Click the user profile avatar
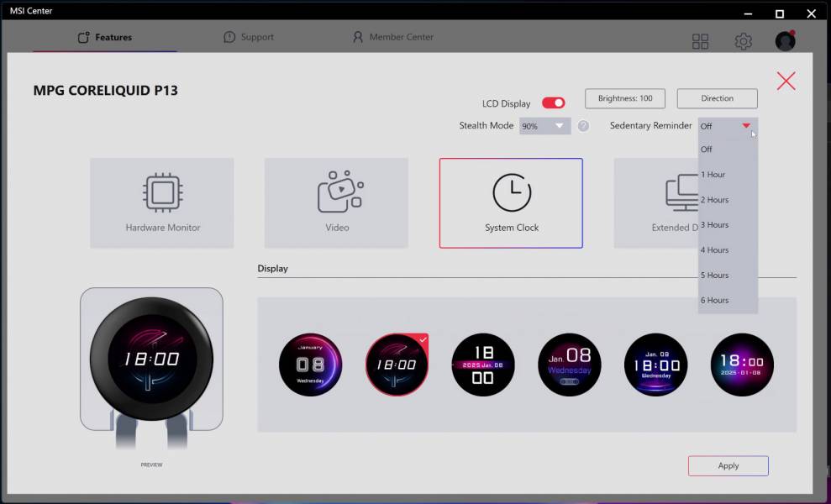This screenshot has height=504, width=831. pyautogui.click(x=785, y=41)
